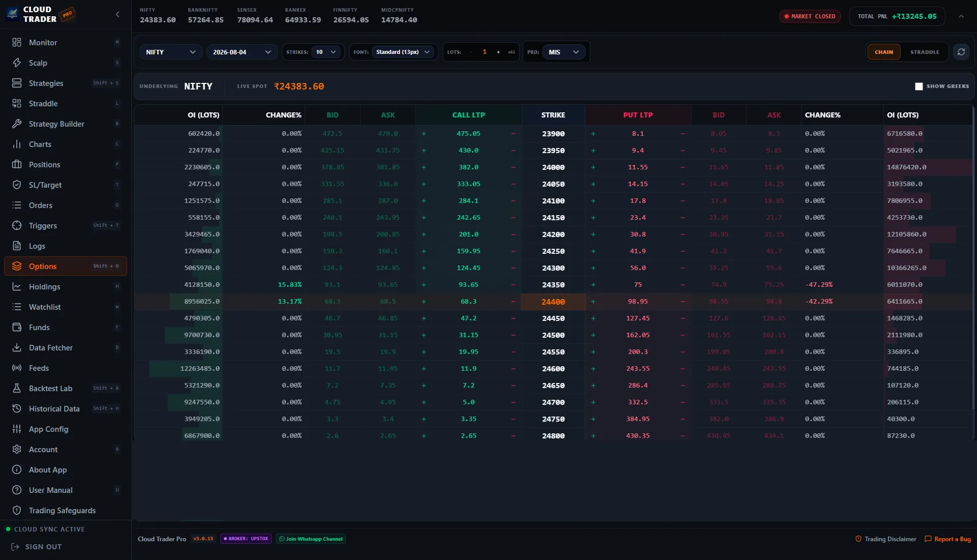
Task: Open the SL/Target shield icon
Action: point(17,185)
